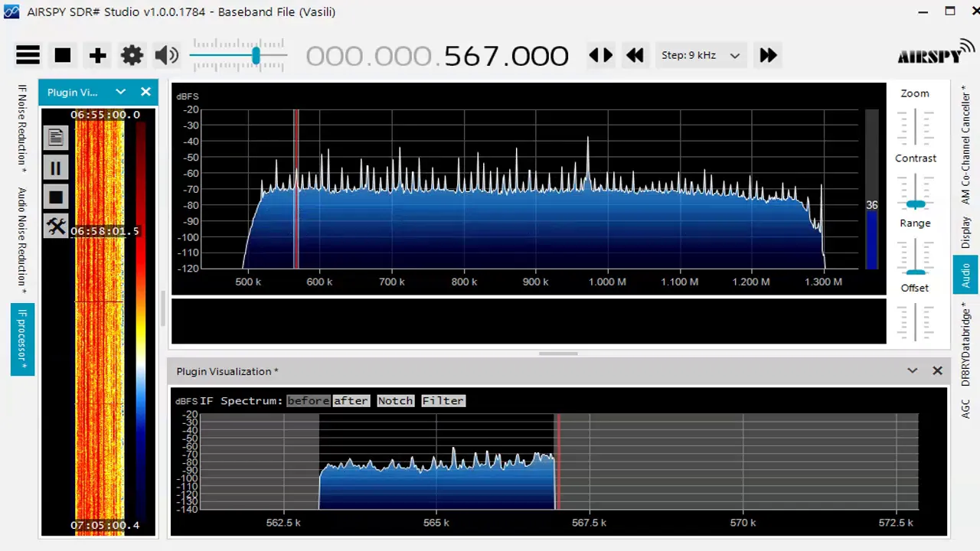Close the left Plugin Vi... panel
The height and width of the screenshot is (551, 980).
point(145,92)
